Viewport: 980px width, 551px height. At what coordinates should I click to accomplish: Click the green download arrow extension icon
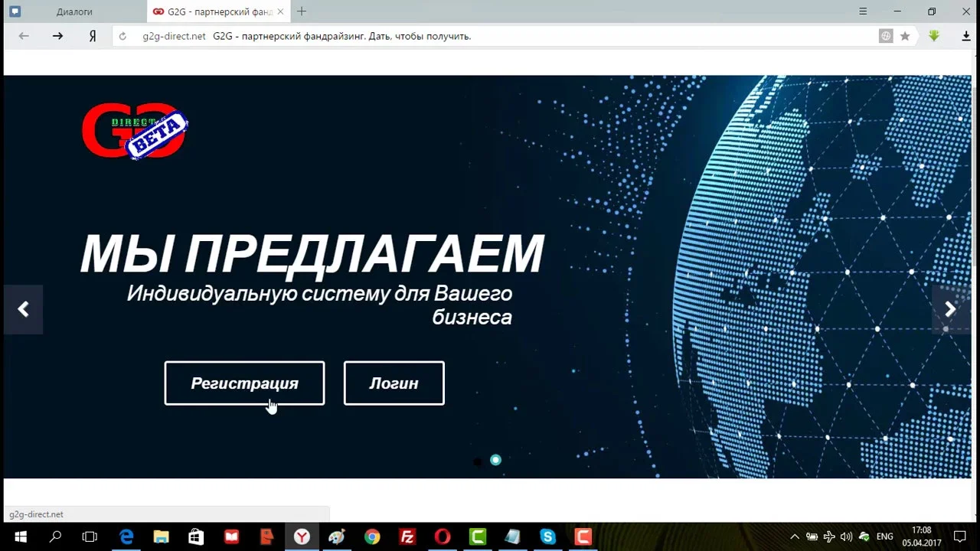pos(934,36)
